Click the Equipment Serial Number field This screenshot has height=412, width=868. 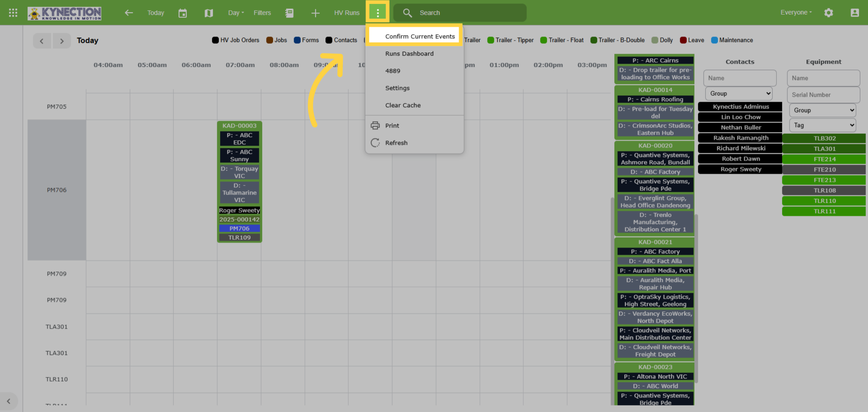pos(824,95)
